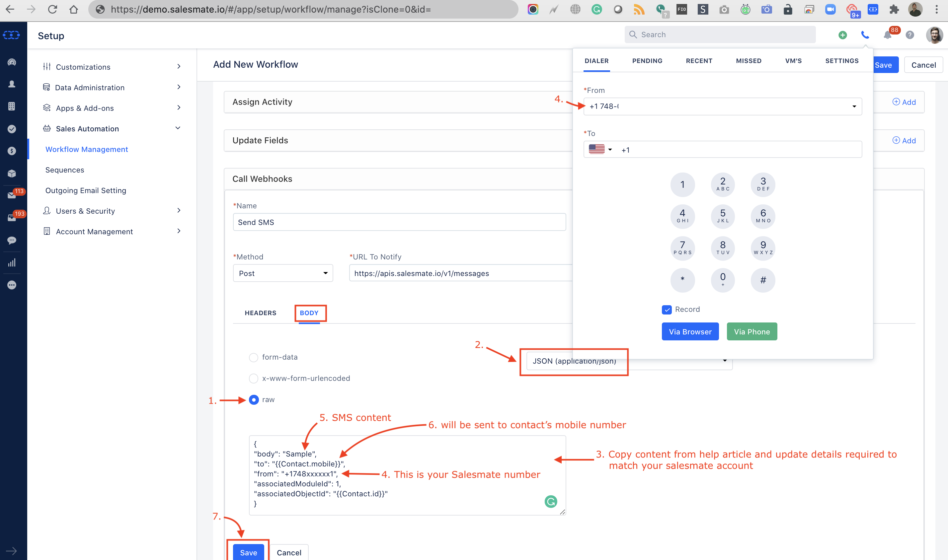Switch to the HEADERS tab
Viewport: 948px width, 560px height.
point(261,313)
